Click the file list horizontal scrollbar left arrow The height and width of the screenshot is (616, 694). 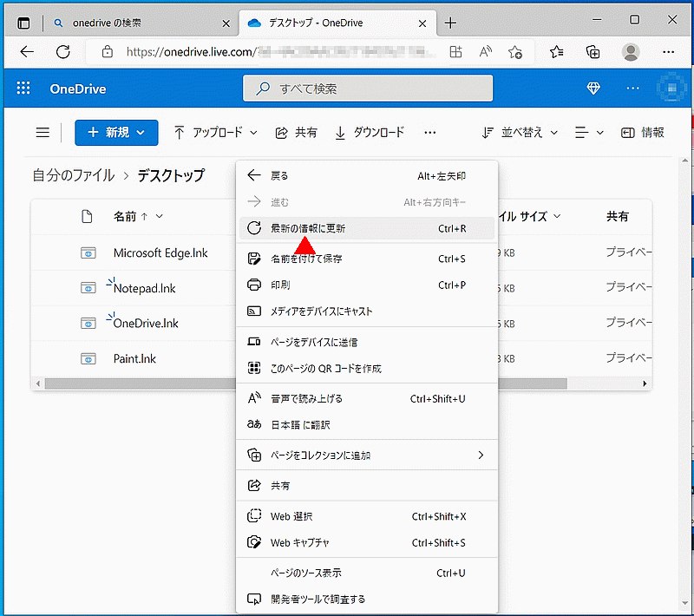[38, 383]
